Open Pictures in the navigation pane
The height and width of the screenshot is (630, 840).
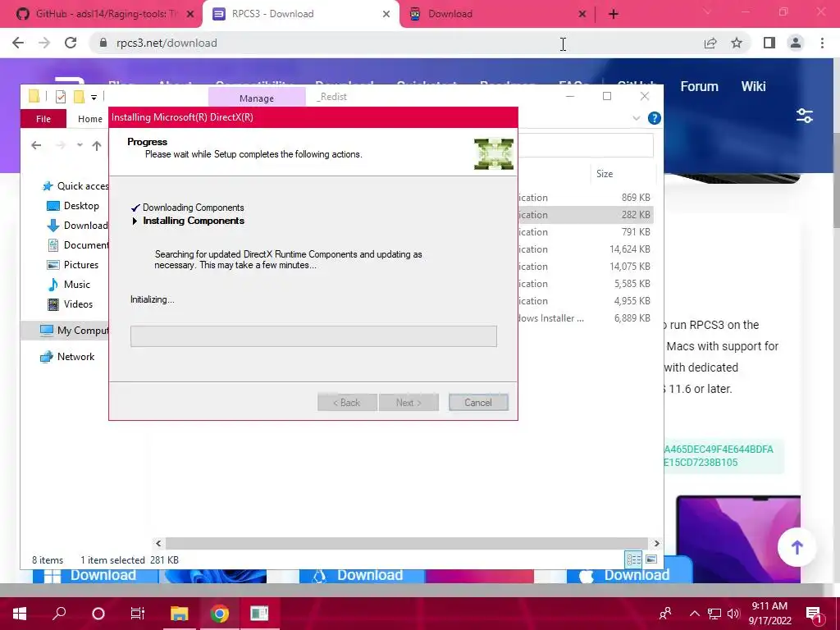tap(72, 265)
